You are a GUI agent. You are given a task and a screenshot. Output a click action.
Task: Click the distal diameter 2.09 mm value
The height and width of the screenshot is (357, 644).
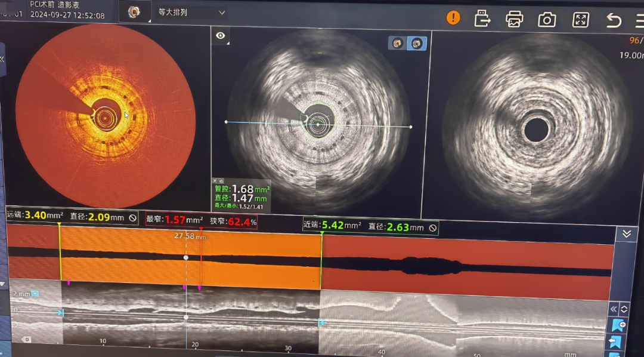(97, 217)
